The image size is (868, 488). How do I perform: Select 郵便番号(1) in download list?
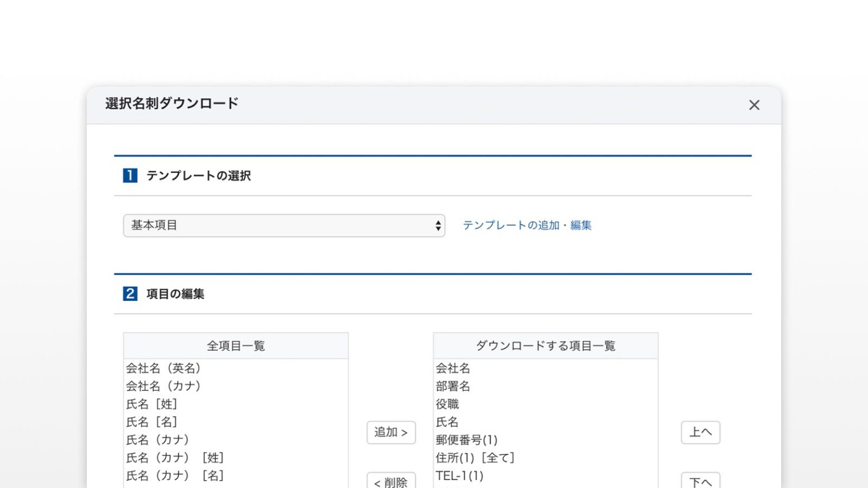(x=546, y=440)
